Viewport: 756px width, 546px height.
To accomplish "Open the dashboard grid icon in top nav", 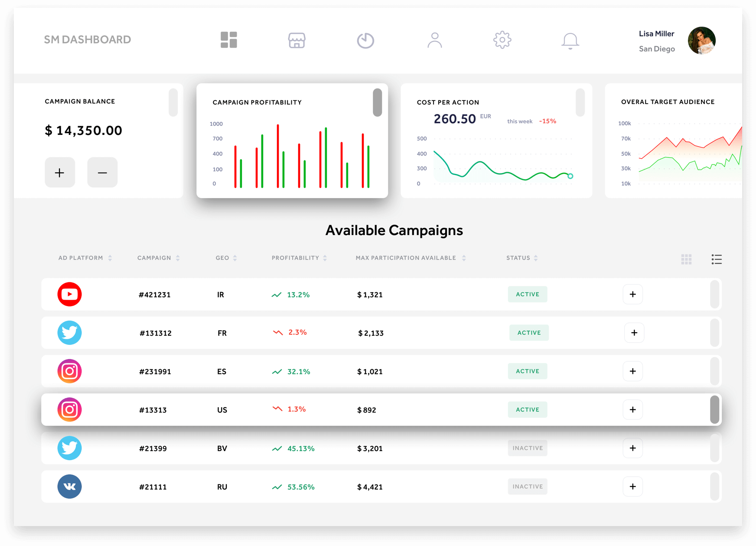I will coord(228,40).
